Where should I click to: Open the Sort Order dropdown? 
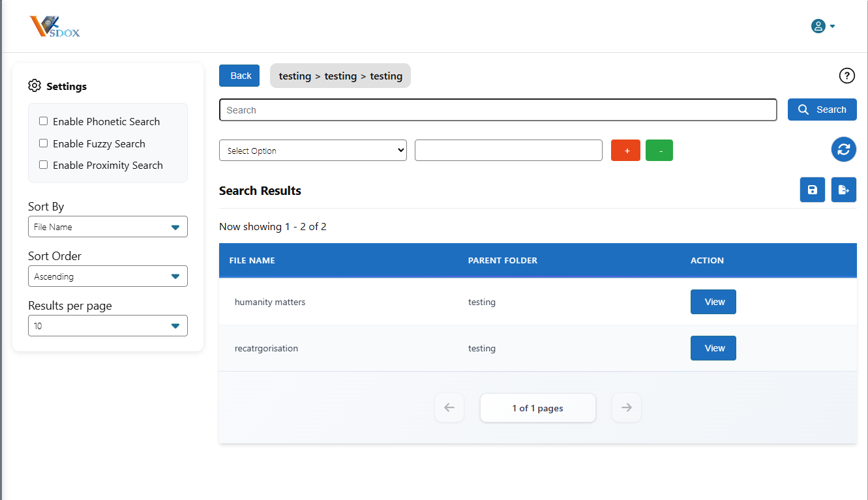click(108, 276)
